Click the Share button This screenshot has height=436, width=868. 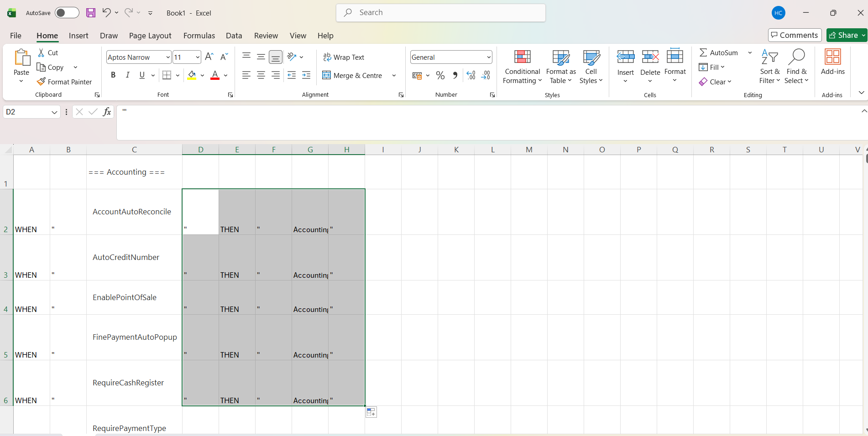(844, 35)
